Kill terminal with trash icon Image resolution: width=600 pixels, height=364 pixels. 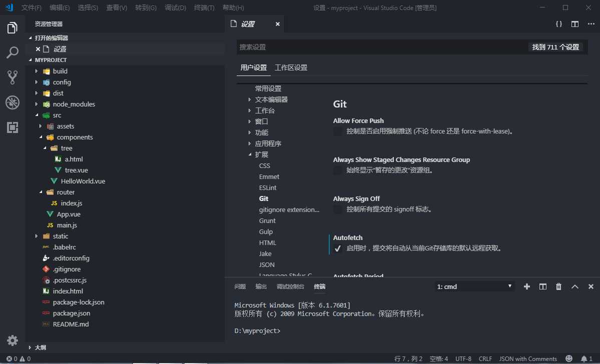558,286
